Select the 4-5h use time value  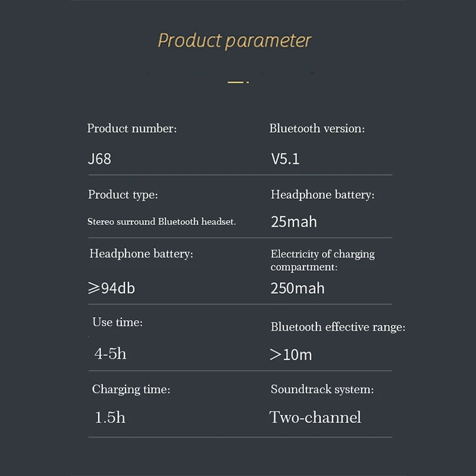[x=111, y=353]
